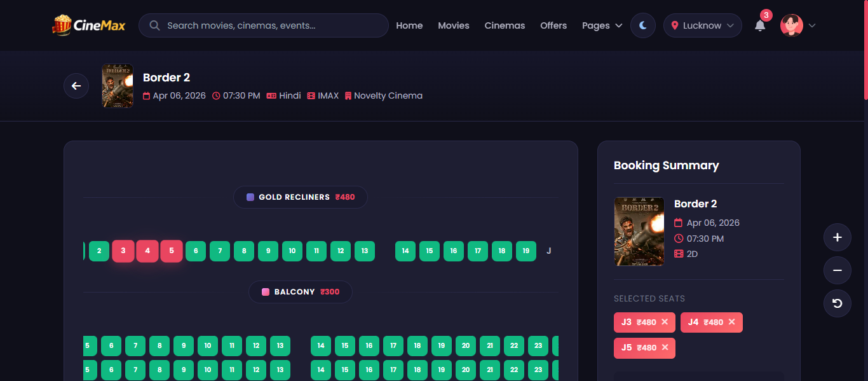868x381 pixels.
Task: Open the Lucknow location selector
Action: coord(702,25)
